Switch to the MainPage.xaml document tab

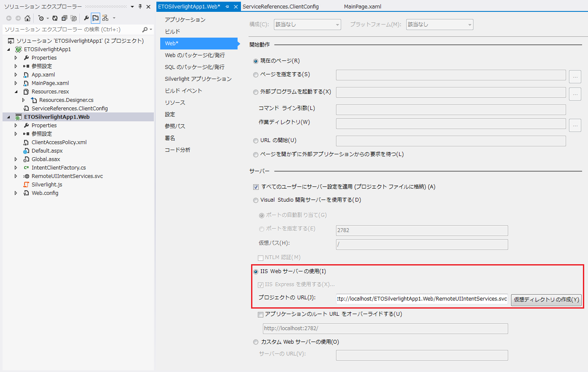[x=363, y=7]
